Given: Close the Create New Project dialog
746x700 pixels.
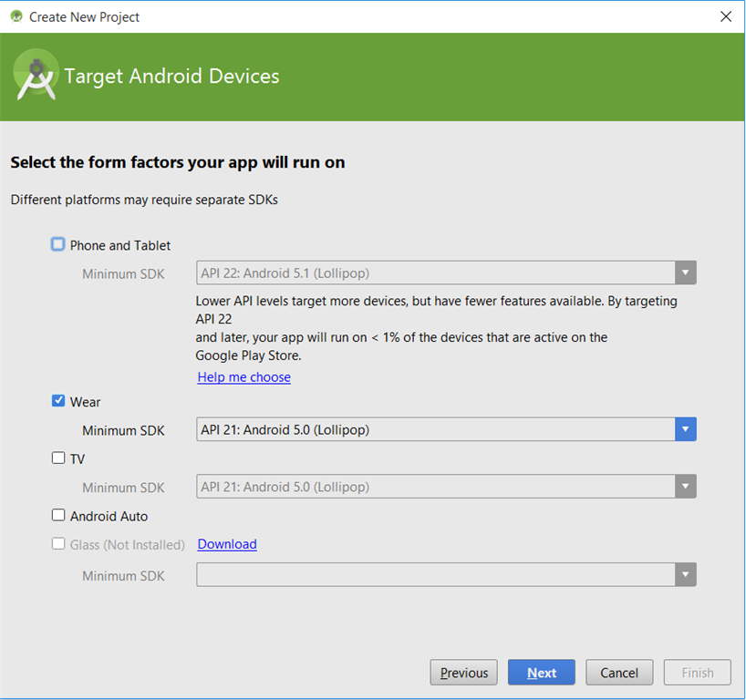Looking at the screenshot, I should tap(726, 16).
